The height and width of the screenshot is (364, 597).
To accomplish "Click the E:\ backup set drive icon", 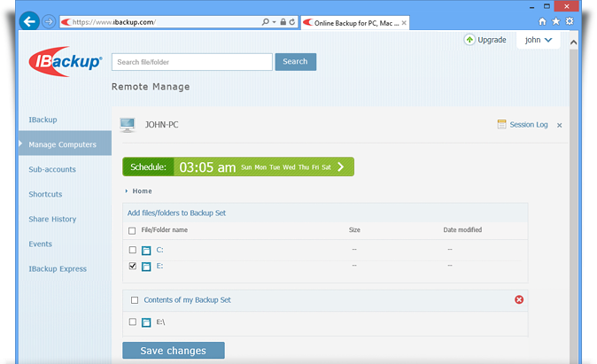I will tap(146, 322).
